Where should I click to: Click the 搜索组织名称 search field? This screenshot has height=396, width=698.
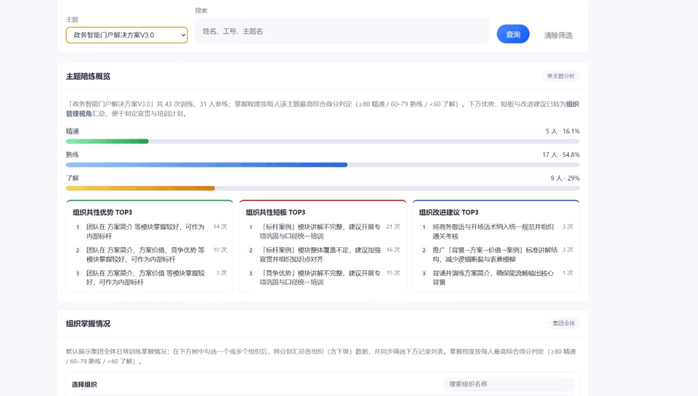509,384
